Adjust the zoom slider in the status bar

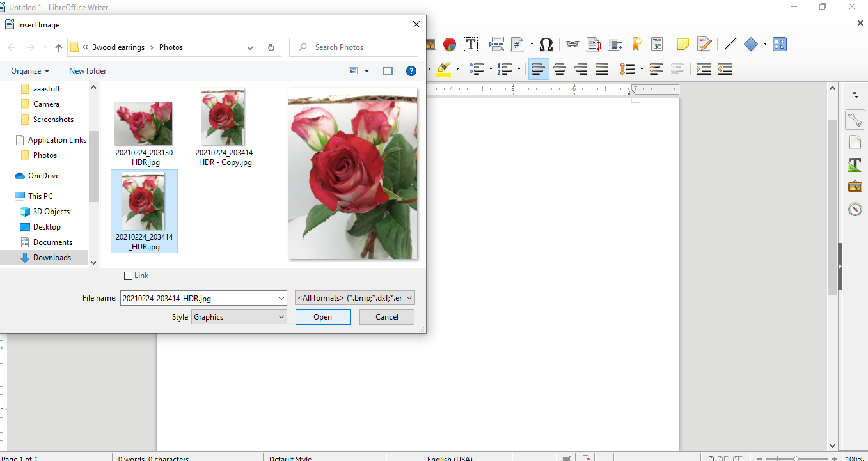pos(796,458)
